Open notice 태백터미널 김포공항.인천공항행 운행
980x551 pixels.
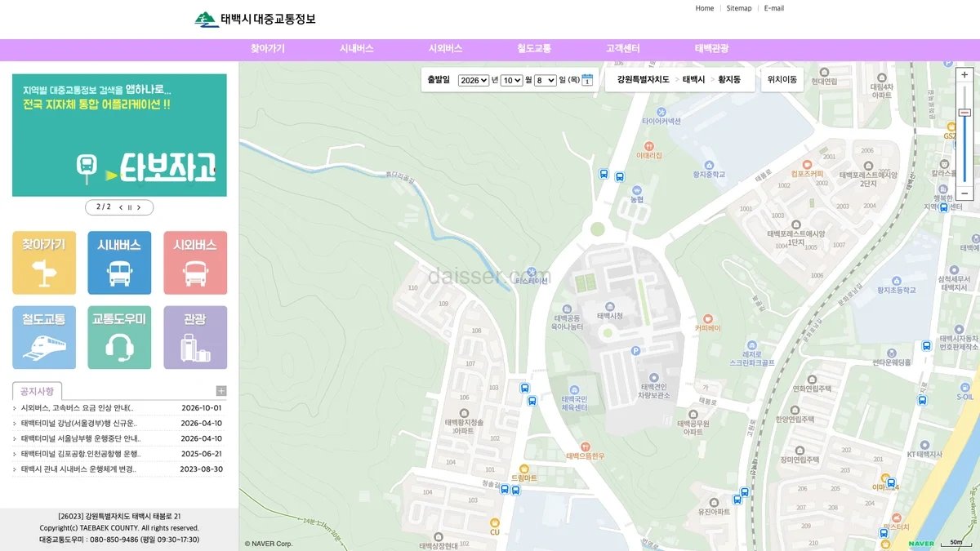point(81,454)
